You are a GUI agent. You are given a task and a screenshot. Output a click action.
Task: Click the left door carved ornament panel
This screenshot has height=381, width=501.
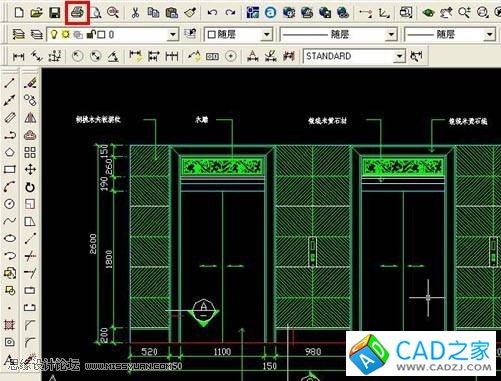222,166
